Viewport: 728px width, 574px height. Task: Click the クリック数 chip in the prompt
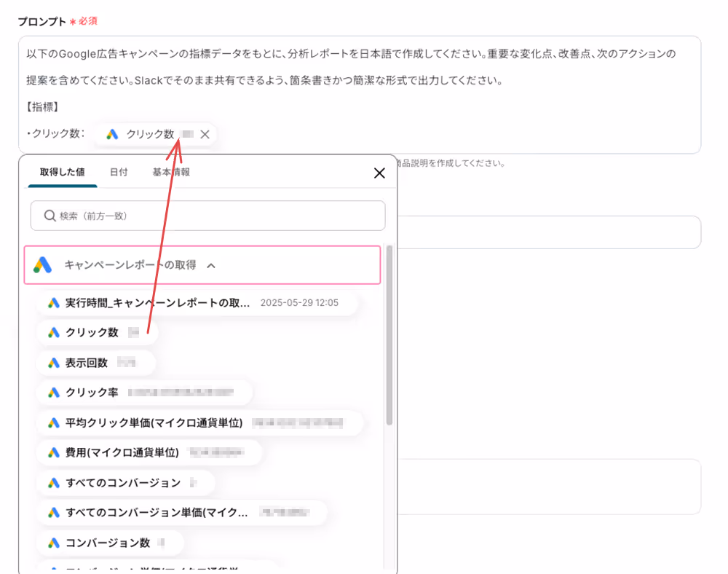(x=156, y=135)
